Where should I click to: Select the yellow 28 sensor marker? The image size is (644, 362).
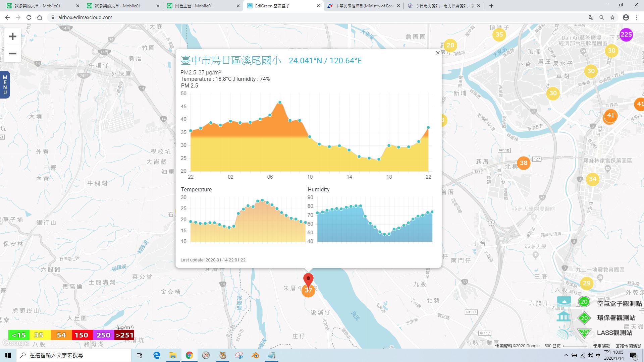click(450, 45)
